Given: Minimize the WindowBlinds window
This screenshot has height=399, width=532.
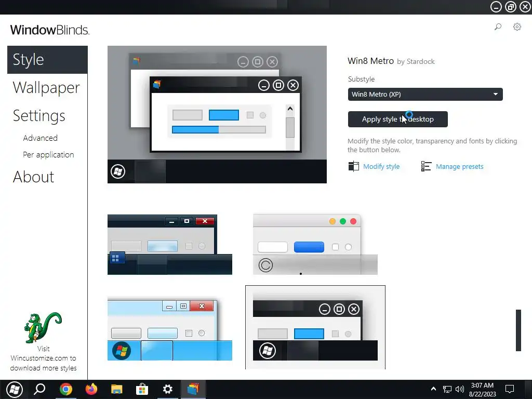Looking at the screenshot, I should pos(496,7).
